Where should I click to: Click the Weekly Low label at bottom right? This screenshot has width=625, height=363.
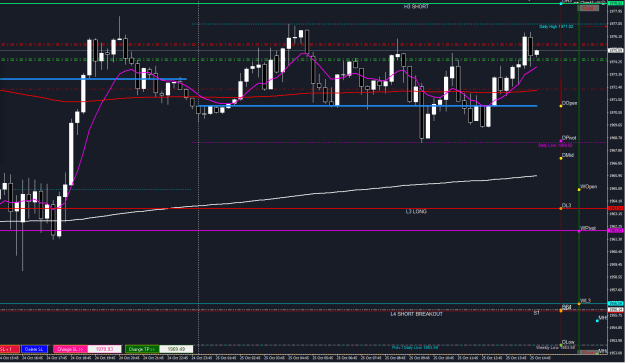click(x=556, y=348)
